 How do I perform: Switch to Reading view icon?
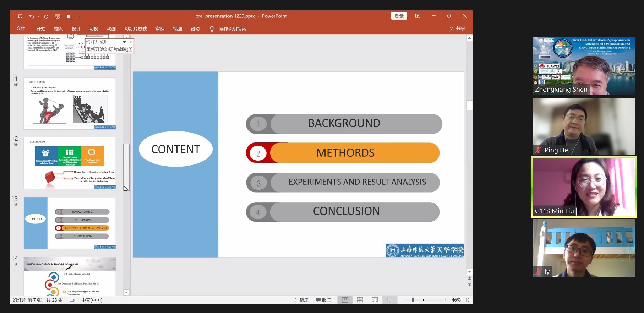[x=375, y=300]
